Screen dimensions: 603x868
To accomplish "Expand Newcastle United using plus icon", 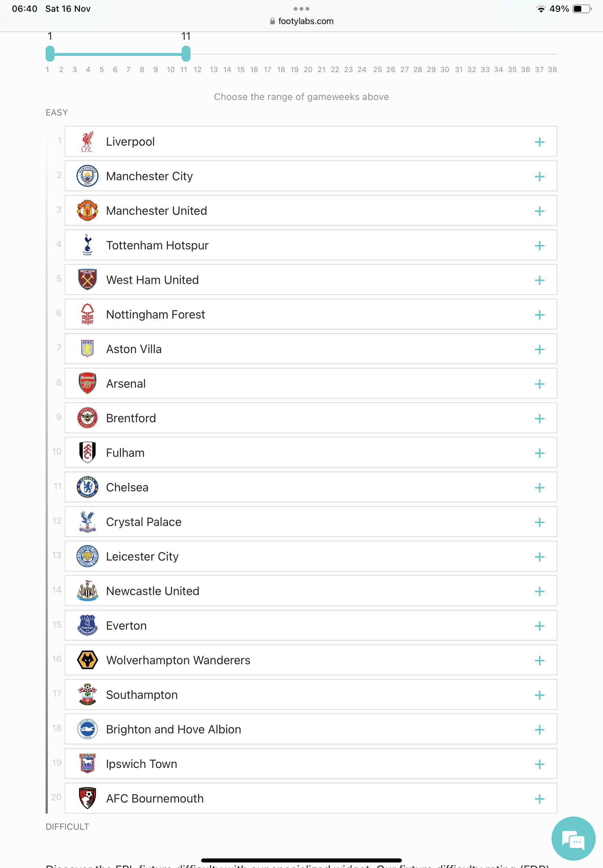I will 539,591.
